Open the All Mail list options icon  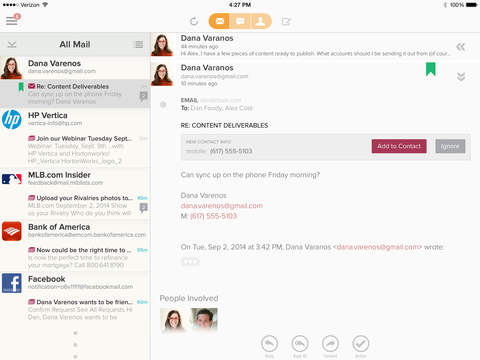pyautogui.click(x=139, y=44)
